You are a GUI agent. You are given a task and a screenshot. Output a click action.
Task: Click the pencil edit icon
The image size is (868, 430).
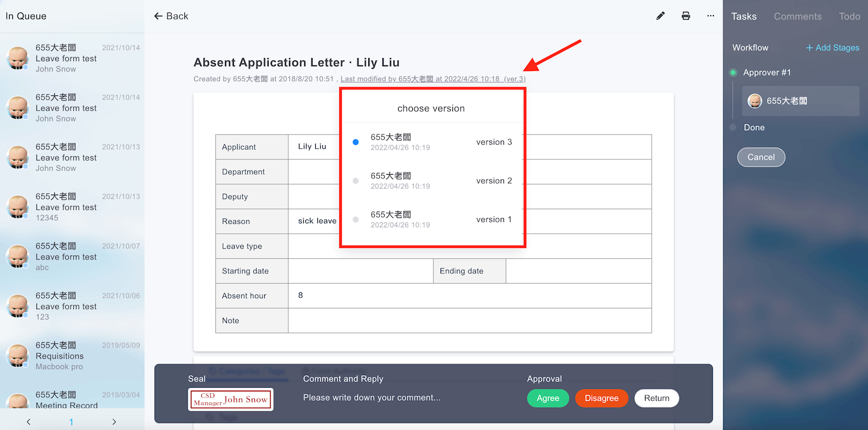click(x=660, y=16)
